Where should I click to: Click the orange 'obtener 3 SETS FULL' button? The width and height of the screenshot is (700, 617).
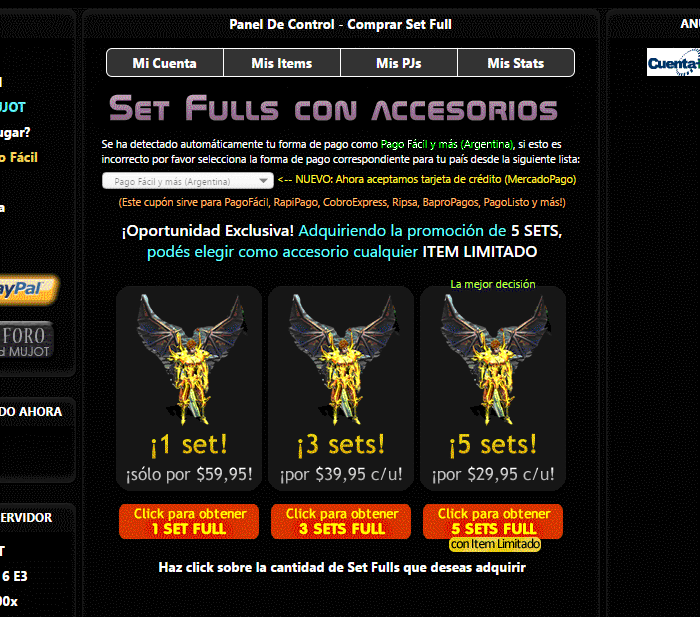coord(341,521)
